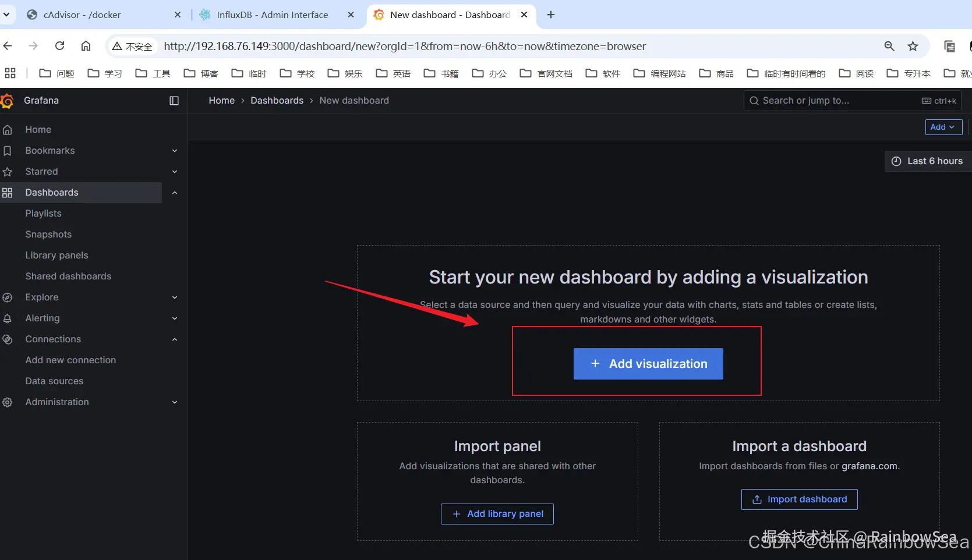This screenshot has width=972, height=560.
Task: Go to Dashboards breadcrumb link
Action: (x=277, y=101)
